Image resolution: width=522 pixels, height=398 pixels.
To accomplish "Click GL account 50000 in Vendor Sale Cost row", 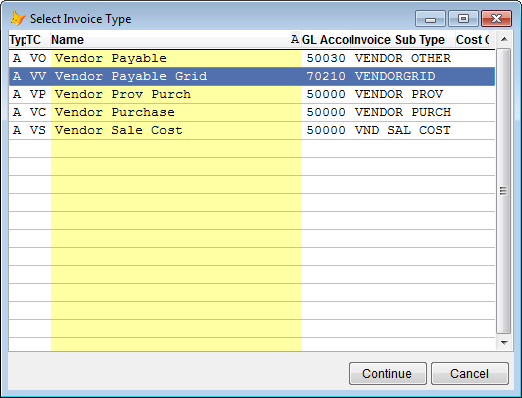I will 326,130.
